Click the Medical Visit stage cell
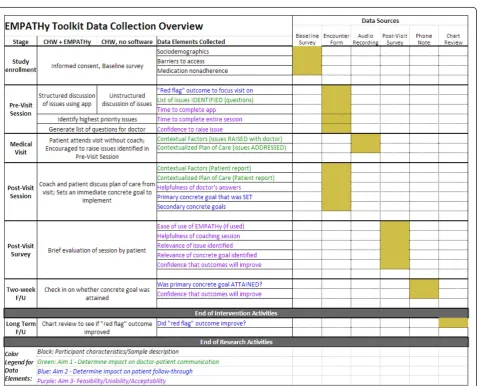 21,148
